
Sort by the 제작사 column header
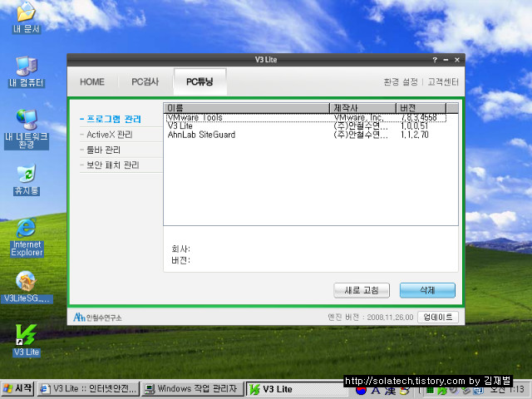(362, 108)
